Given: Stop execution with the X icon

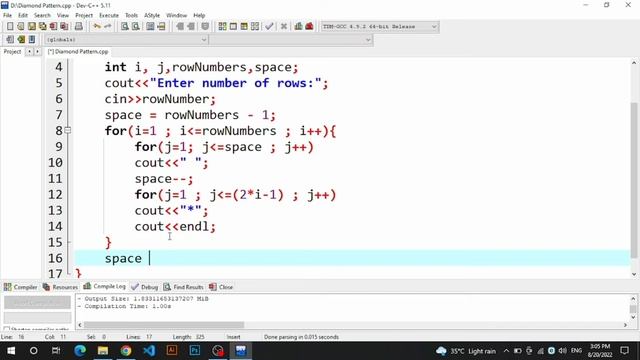Looking at the screenshot, I should (x=284, y=27).
